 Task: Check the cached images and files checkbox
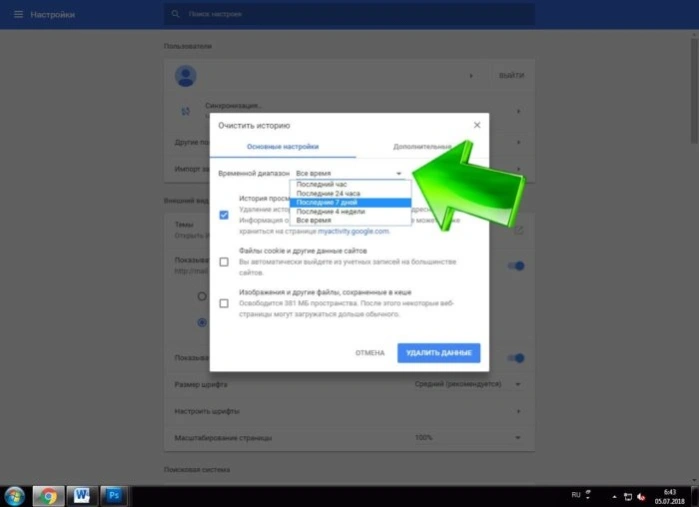224,303
